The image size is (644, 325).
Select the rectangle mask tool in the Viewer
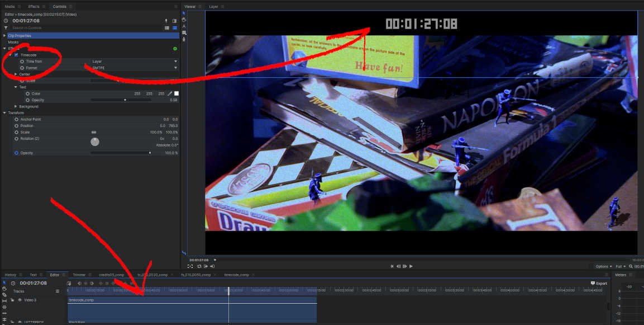tap(184, 32)
